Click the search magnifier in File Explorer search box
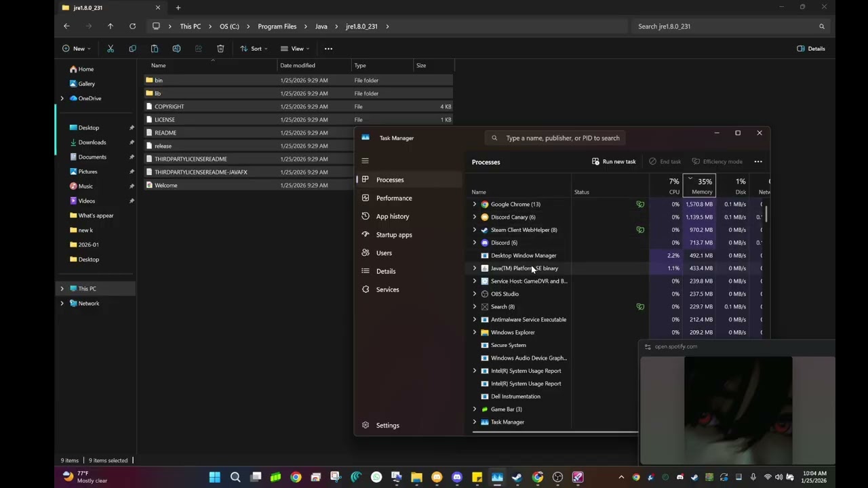Viewport: 868px width, 488px height. (x=822, y=26)
